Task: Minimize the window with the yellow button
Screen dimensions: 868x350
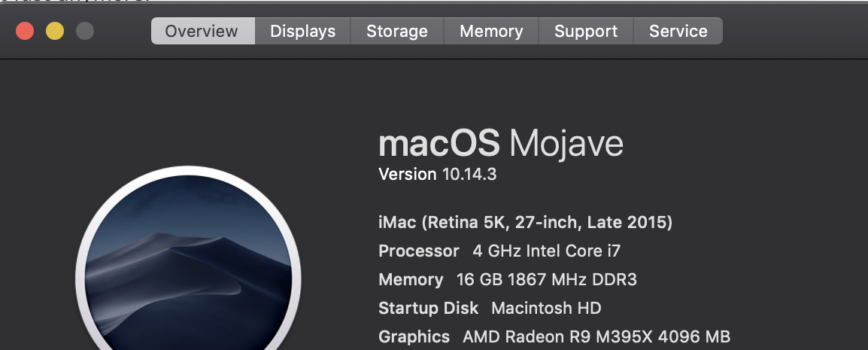Action: coord(55,32)
